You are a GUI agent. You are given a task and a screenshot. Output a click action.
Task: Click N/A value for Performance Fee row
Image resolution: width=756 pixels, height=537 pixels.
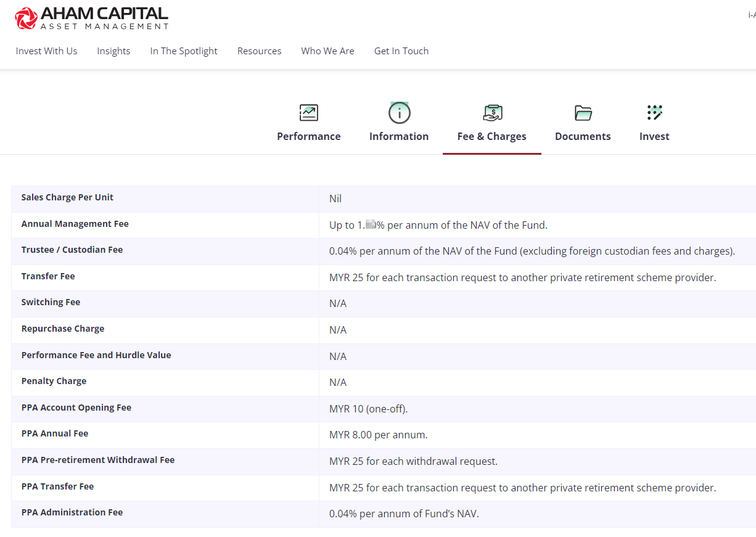338,356
